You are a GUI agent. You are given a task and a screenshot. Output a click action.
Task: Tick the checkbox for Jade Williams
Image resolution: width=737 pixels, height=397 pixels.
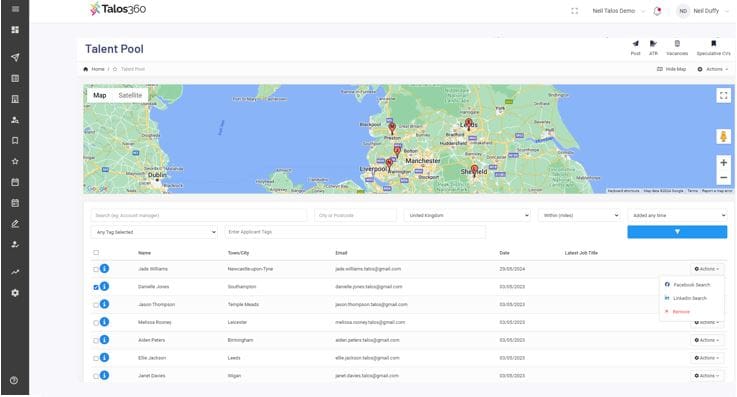click(x=96, y=269)
